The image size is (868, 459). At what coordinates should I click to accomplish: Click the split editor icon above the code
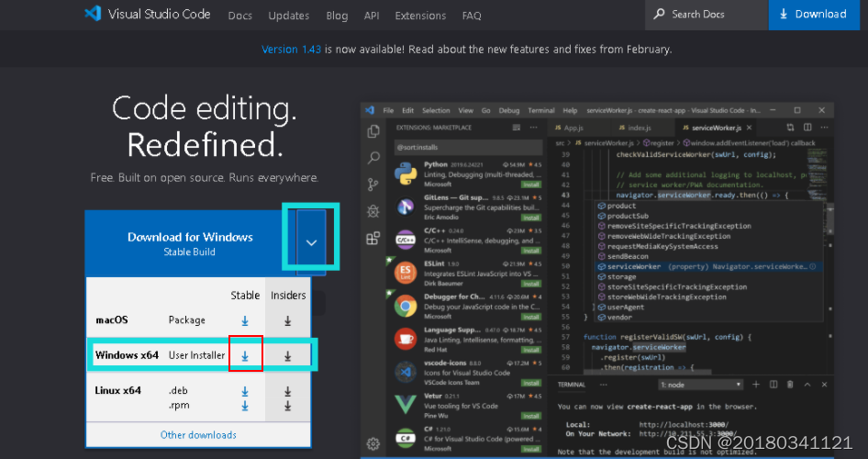pos(807,128)
